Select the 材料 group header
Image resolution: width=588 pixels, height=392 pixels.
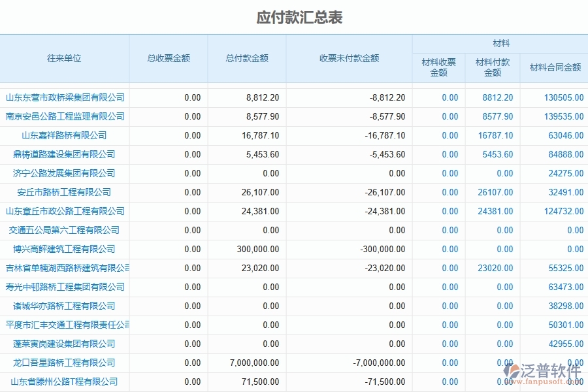tap(500, 43)
